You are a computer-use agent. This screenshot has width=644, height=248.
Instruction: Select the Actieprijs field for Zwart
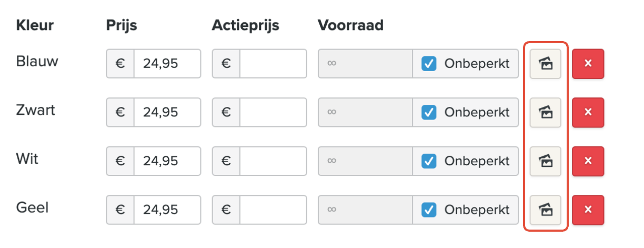[x=273, y=112]
